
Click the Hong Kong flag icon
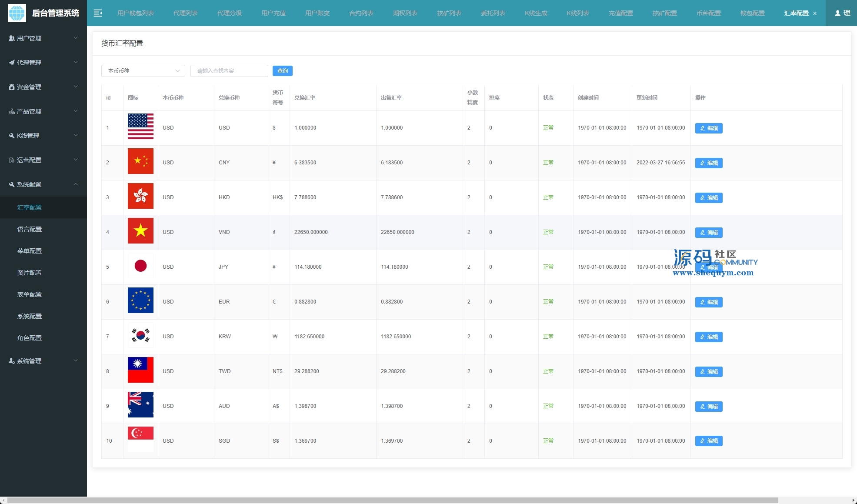click(x=140, y=196)
